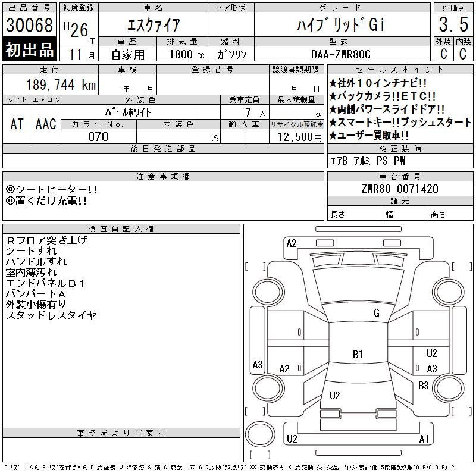Click the 注意事項欄 header
The height and width of the screenshot is (476, 476).
click(x=163, y=176)
